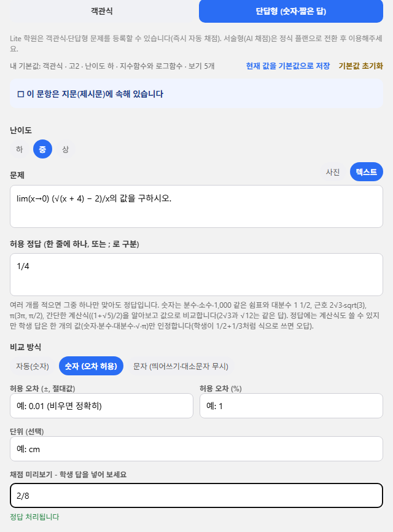Click the 허용 정답 field containing 1/4
This screenshot has width=393, height=532.
click(x=196, y=275)
